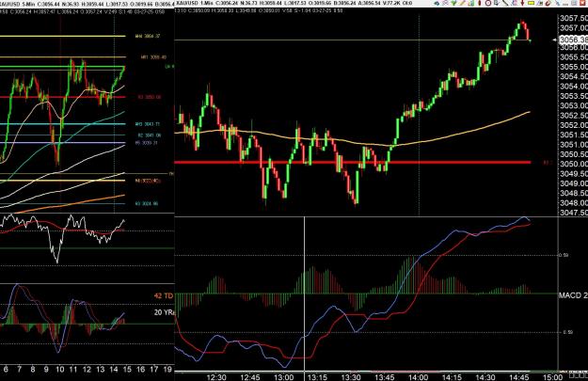This screenshot has height=381, width=588.
Task: Click hour 10 on 5-min chart time axis
Action: [59, 370]
